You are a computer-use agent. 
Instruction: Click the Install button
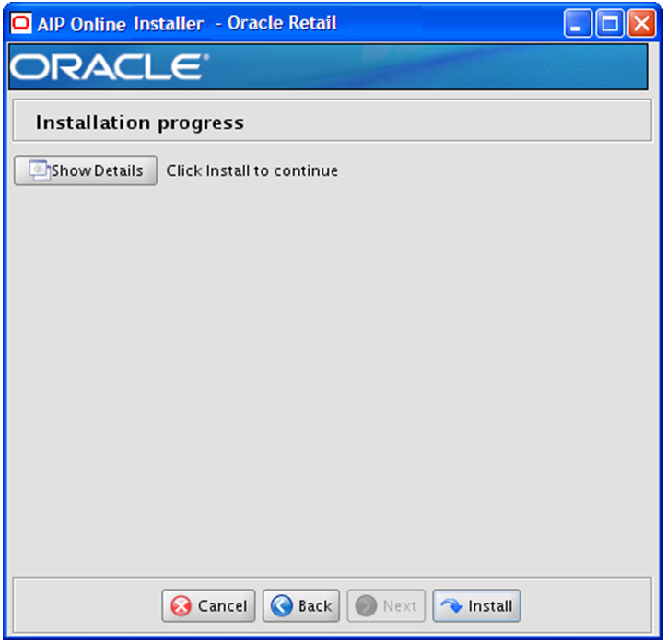[x=476, y=605]
